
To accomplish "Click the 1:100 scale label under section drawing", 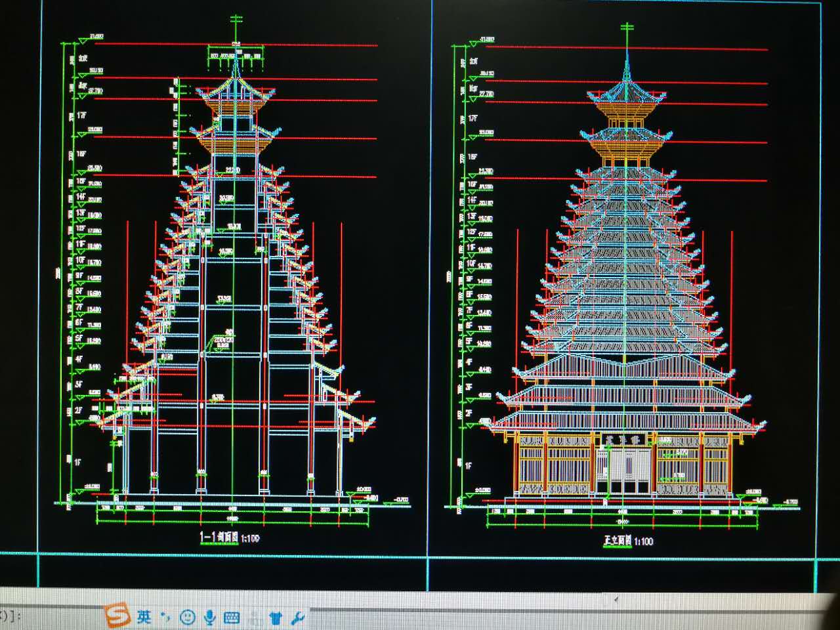I will (250, 539).
